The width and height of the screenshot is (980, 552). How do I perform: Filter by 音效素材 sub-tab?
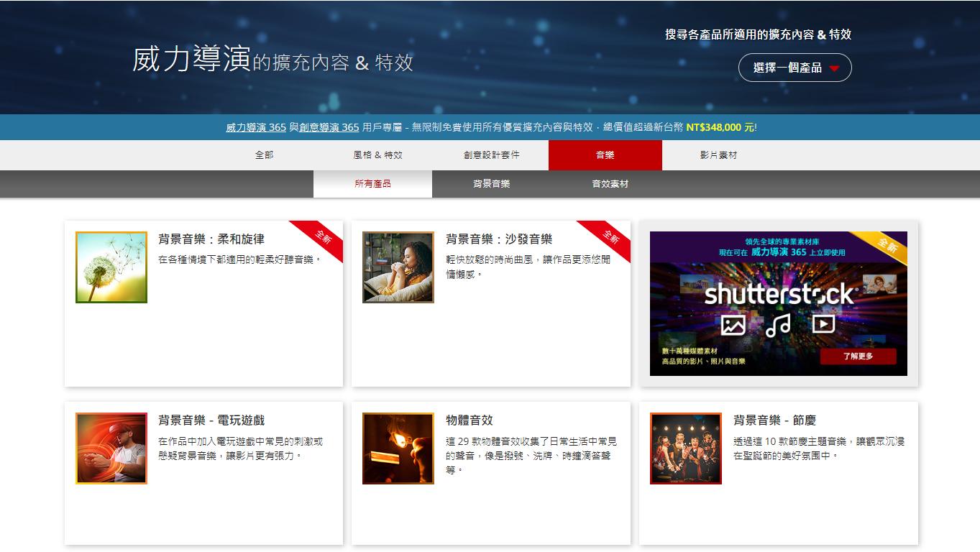click(x=610, y=184)
